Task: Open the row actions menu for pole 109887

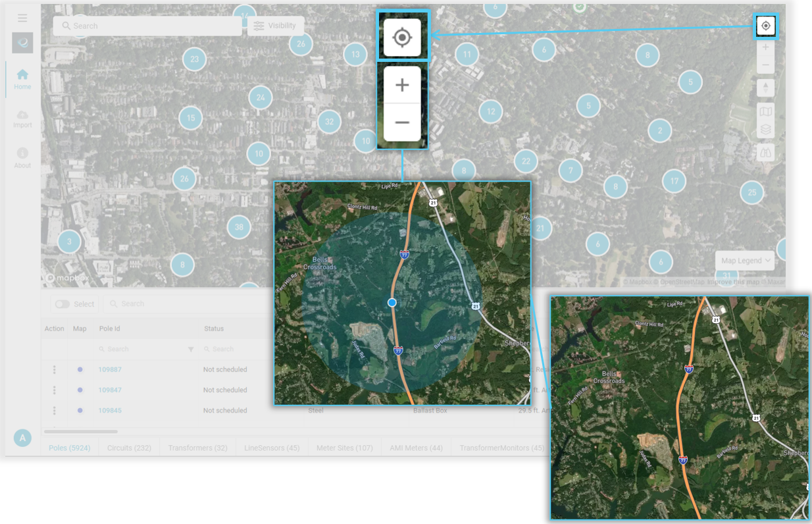Action: point(54,369)
